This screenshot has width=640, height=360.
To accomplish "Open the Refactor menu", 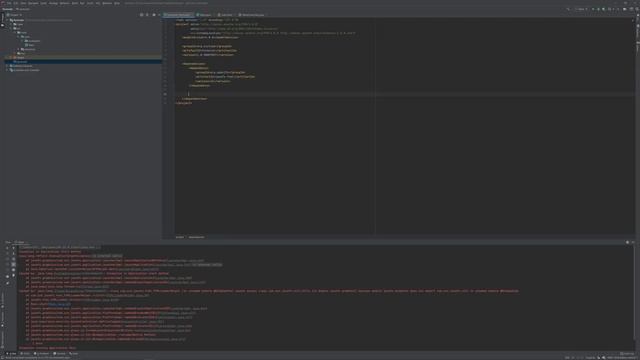I will (x=64, y=3).
